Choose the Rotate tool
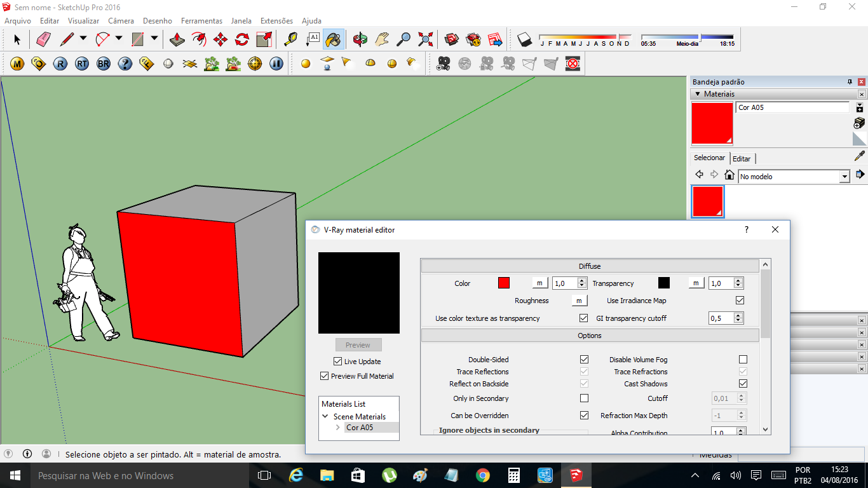Image resolution: width=868 pixels, height=488 pixels. [x=242, y=40]
